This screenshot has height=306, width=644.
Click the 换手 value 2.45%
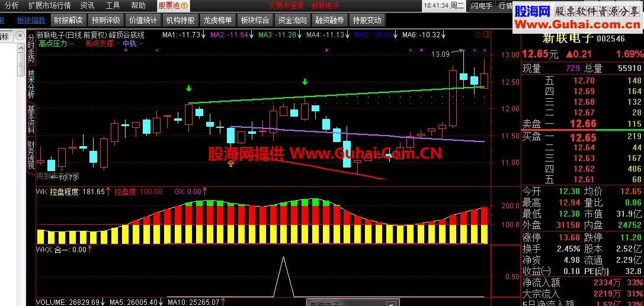[569, 249]
